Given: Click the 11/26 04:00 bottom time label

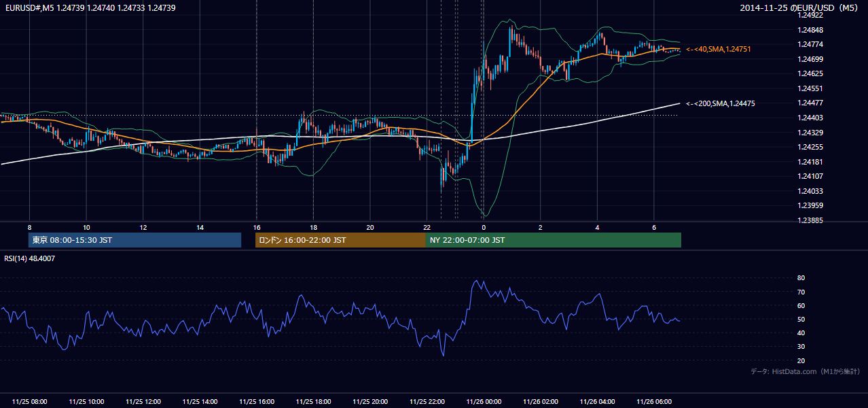Looking at the screenshot, I should point(597,402).
